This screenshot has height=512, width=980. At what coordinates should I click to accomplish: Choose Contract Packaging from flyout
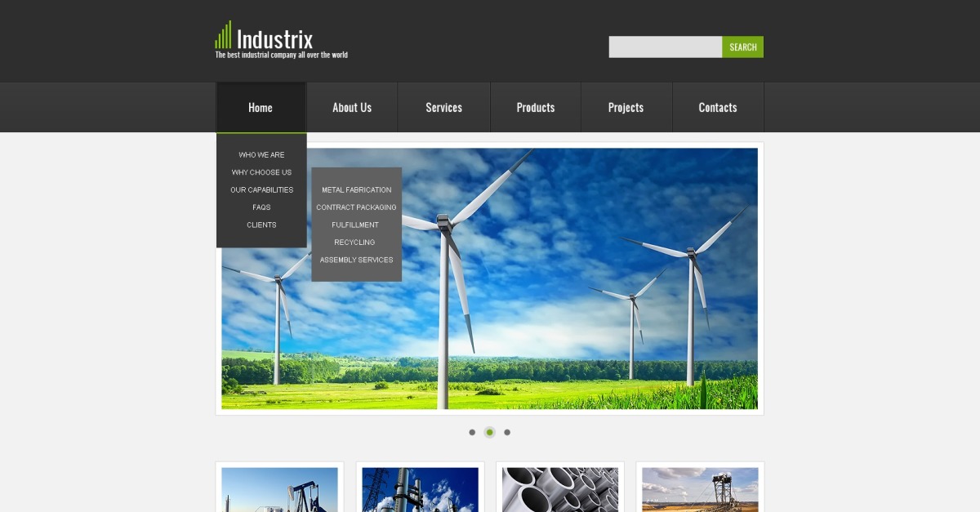tap(356, 207)
